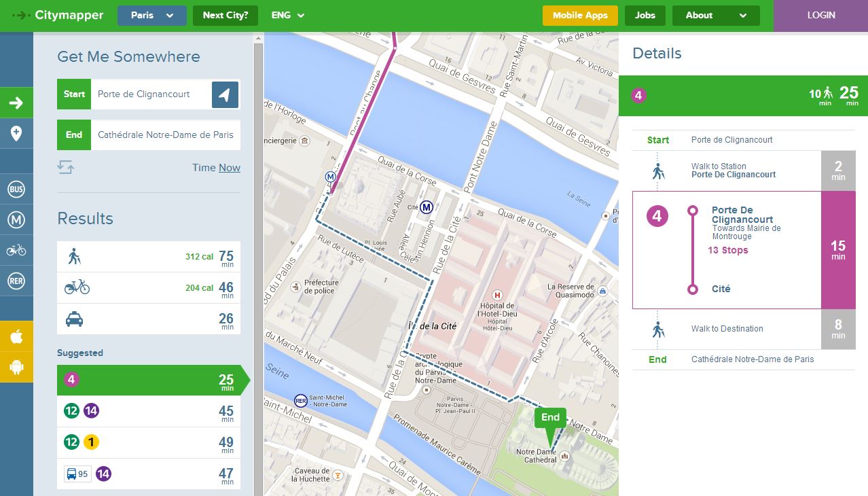Select the RER icon in left sidebar
The width and height of the screenshot is (868, 496).
coord(16,281)
